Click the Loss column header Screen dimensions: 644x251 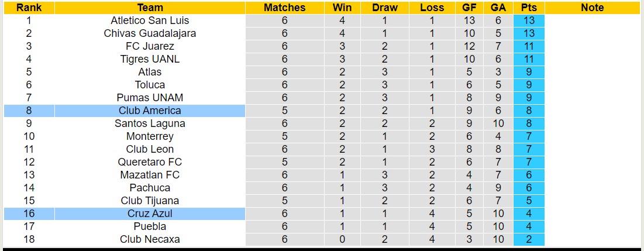point(432,8)
